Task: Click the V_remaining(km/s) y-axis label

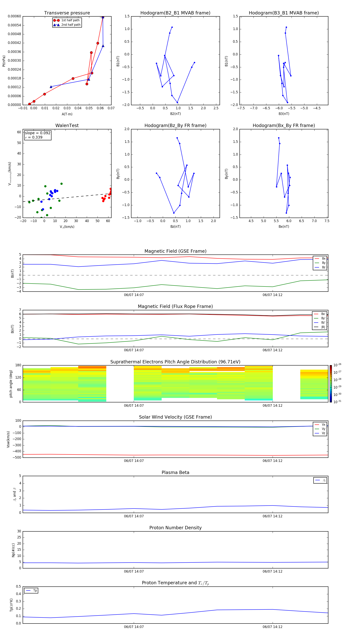Action: (x=10, y=173)
